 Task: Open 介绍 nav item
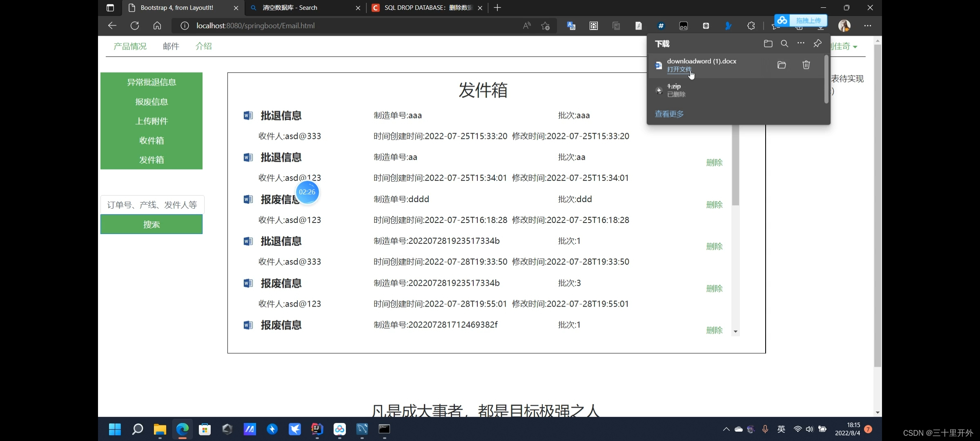(204, 46)
